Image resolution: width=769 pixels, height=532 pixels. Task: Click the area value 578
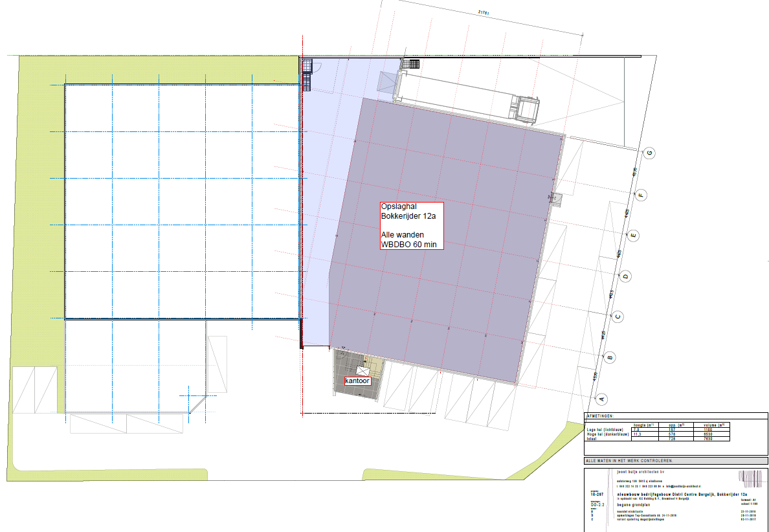(x=672, y=434)
